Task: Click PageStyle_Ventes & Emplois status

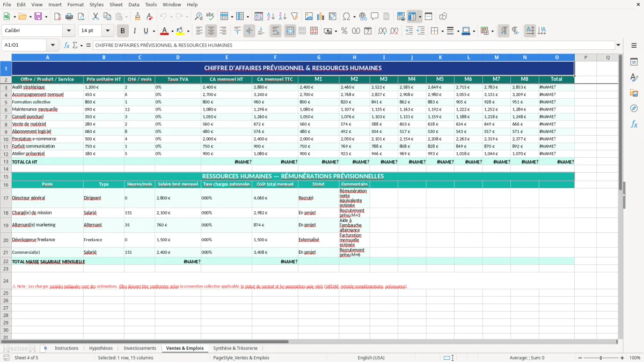Action: point(241,358)
